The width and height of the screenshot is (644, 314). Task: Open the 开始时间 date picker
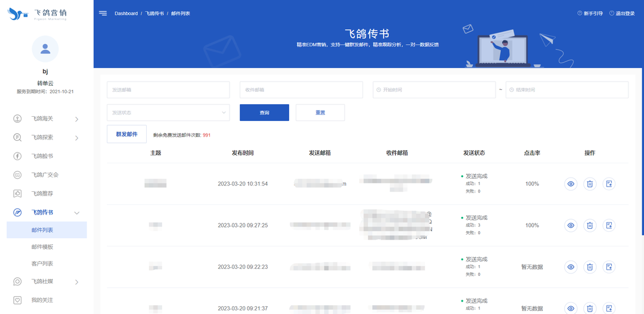[x=434, y=90]
